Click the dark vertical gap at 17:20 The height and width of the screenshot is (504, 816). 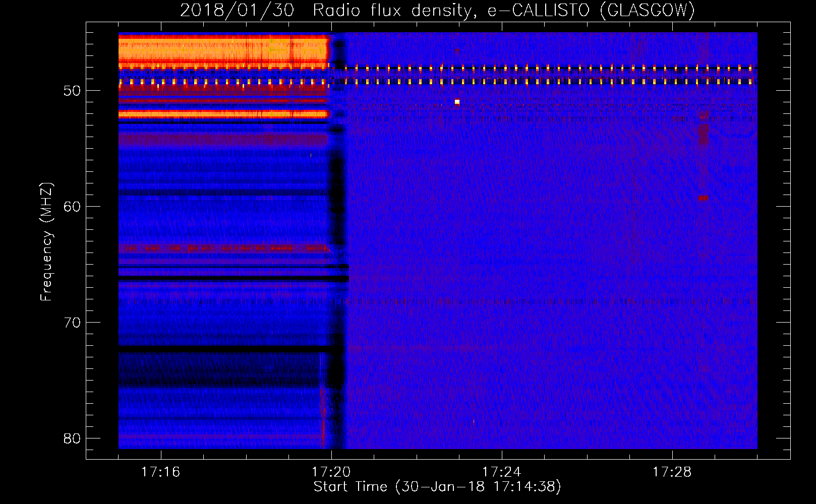pos(338,242)
